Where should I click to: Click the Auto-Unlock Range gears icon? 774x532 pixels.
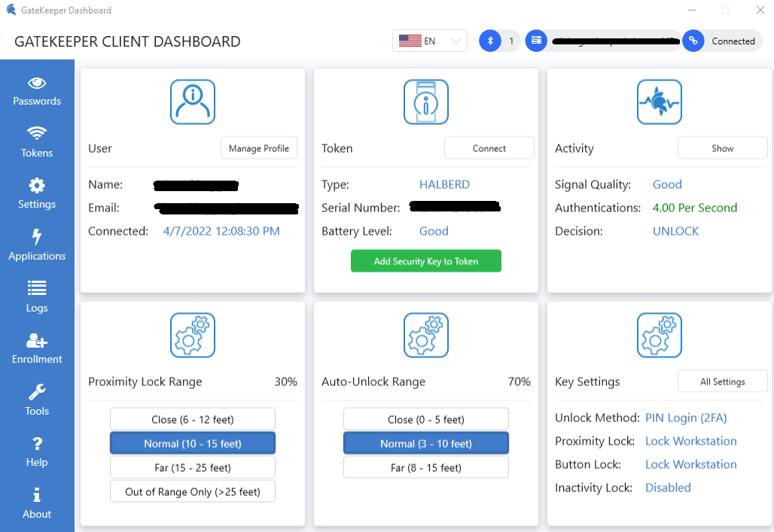[426, 336]
